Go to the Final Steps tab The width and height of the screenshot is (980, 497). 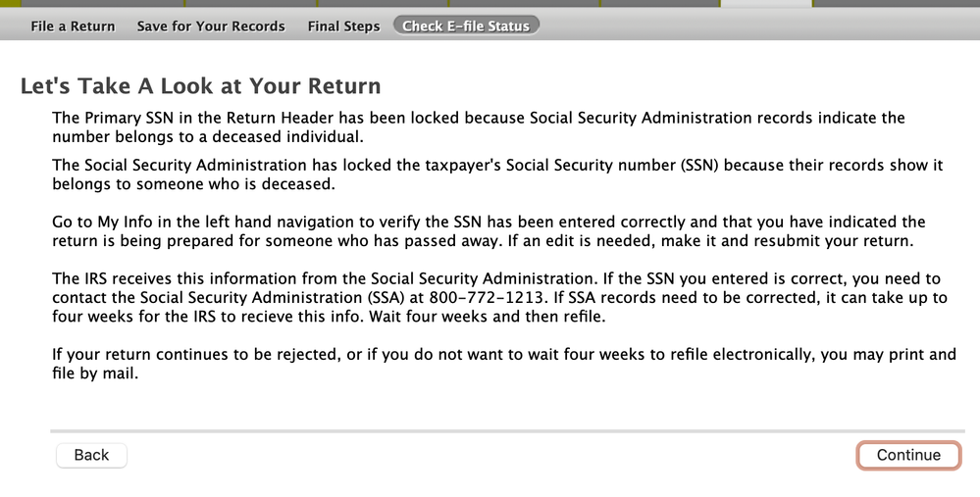(343, 26)
